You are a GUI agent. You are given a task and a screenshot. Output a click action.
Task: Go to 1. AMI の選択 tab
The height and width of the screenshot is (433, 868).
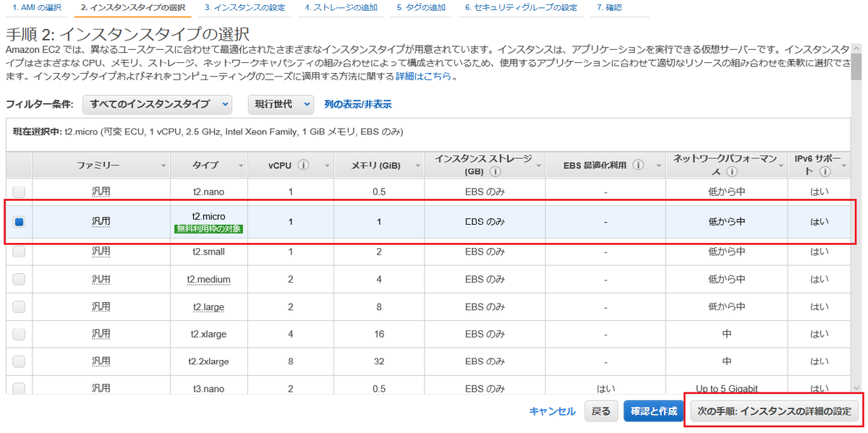pos(37,7)
